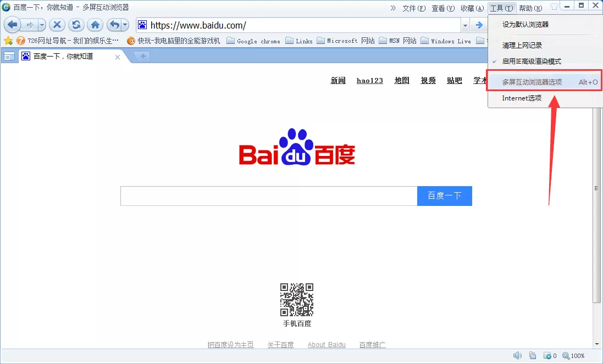Open the 新闻 link
The height and width of the screenshot is (364, 603).
[x=338, y=80]
